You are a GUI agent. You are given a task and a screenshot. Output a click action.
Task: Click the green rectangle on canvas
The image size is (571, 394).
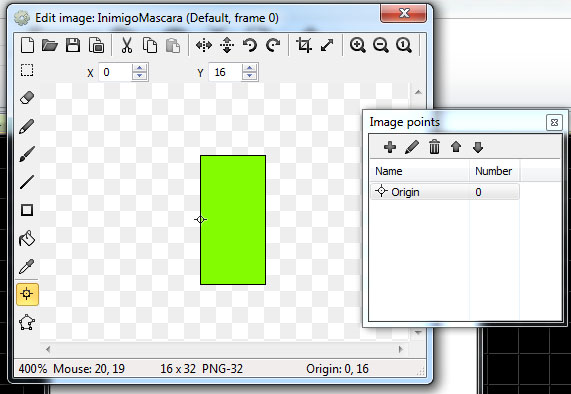[x=233, y=220]
